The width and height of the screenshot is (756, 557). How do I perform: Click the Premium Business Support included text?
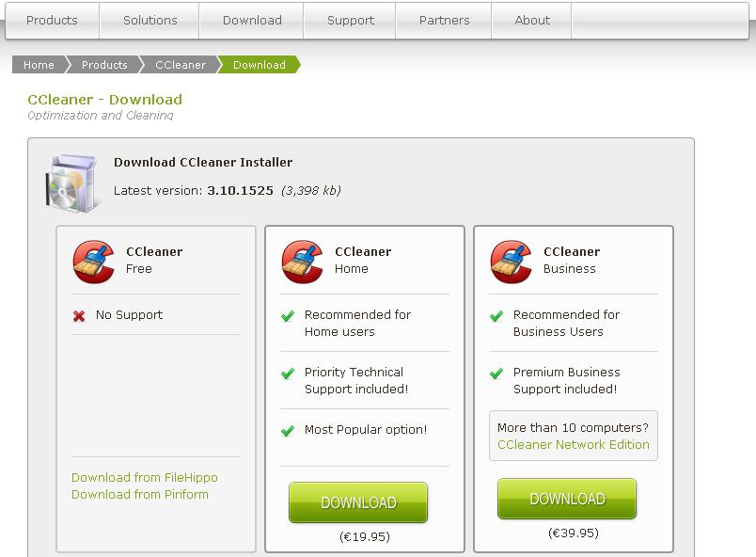(x=567, y=380)
